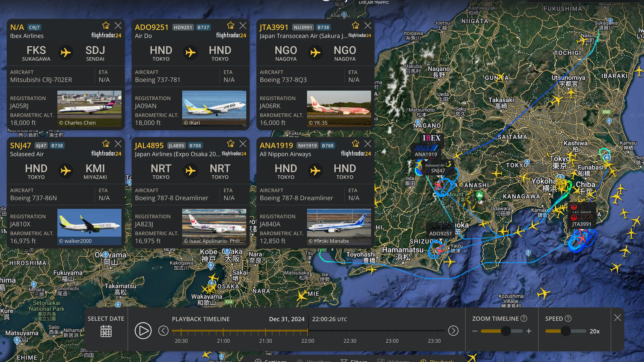The image size is (644, 362).
Task: Select the JTA3991 aircraft label on the map
Action: 582,224
